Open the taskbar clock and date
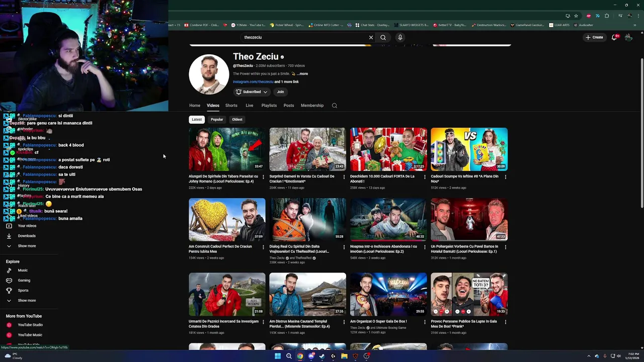The image size is (644, 362). 631,356
